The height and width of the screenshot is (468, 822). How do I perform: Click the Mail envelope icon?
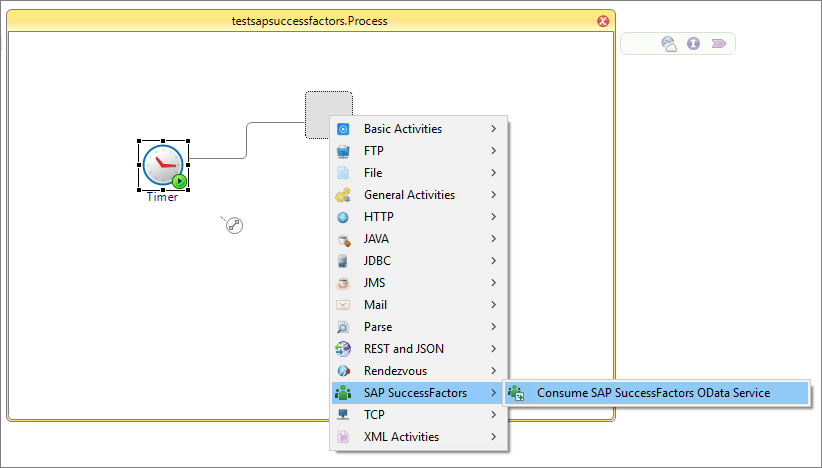[x=343, y=305]
